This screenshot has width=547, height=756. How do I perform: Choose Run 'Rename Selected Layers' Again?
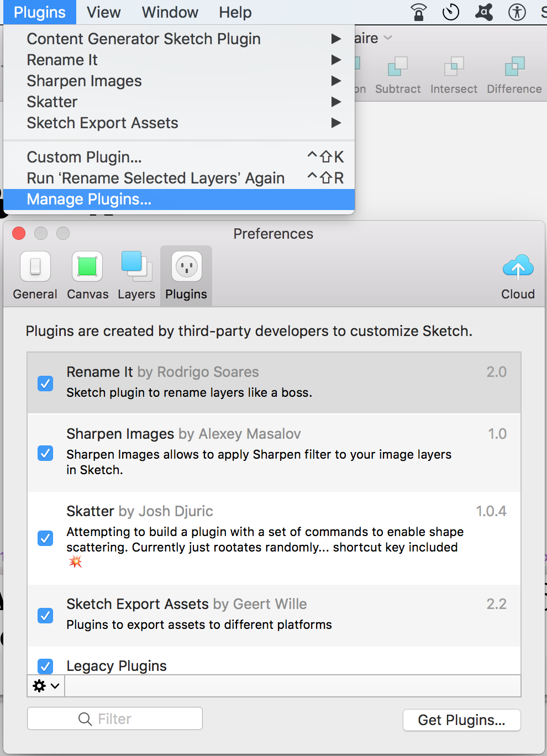tap(179, 178)
